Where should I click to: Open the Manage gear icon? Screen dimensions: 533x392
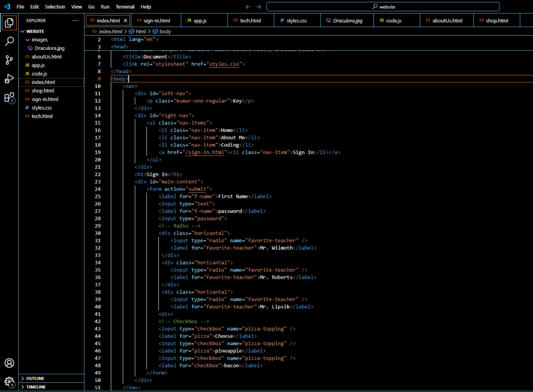click(9, 382)
